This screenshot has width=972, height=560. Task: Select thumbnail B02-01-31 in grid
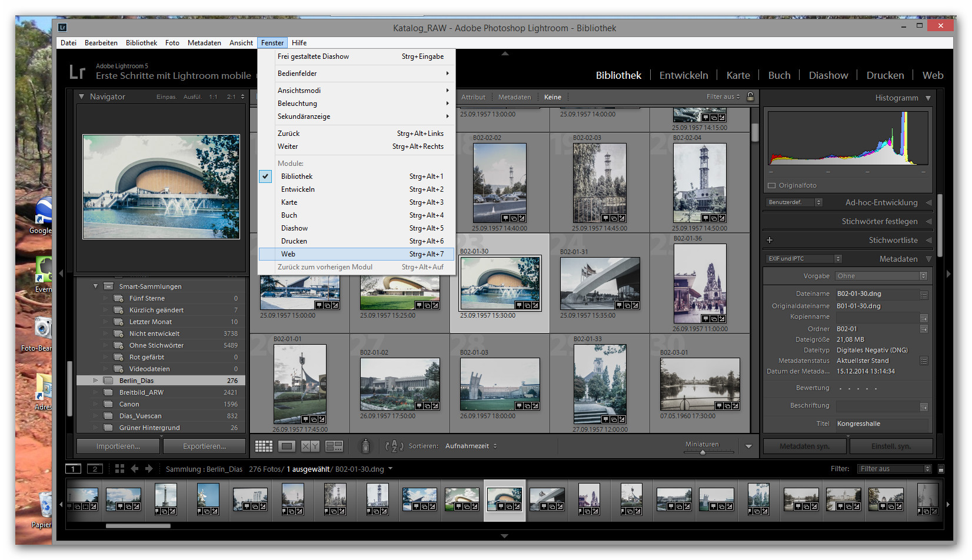click(x=600, y=284)
